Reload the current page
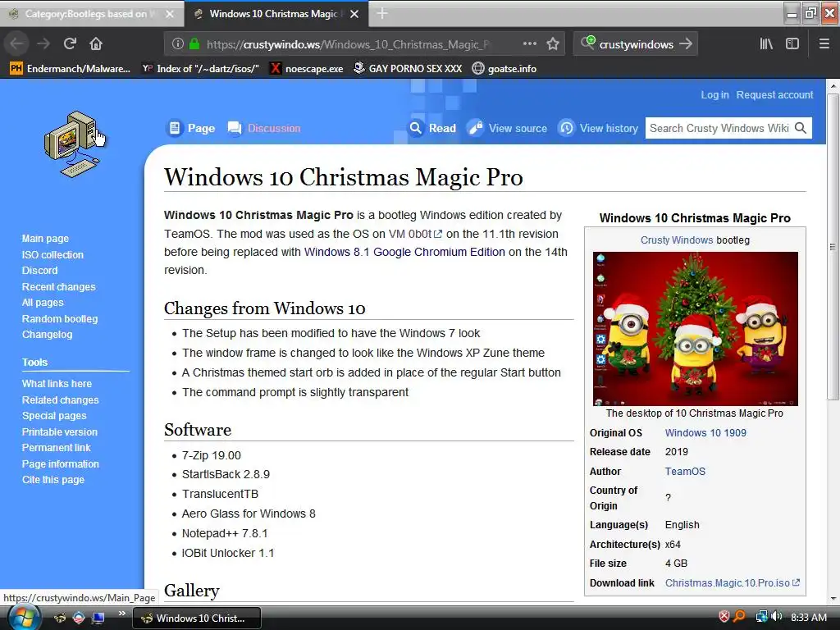Image resolution: width=840 pixels, height=630 pixels. (70, 44)
